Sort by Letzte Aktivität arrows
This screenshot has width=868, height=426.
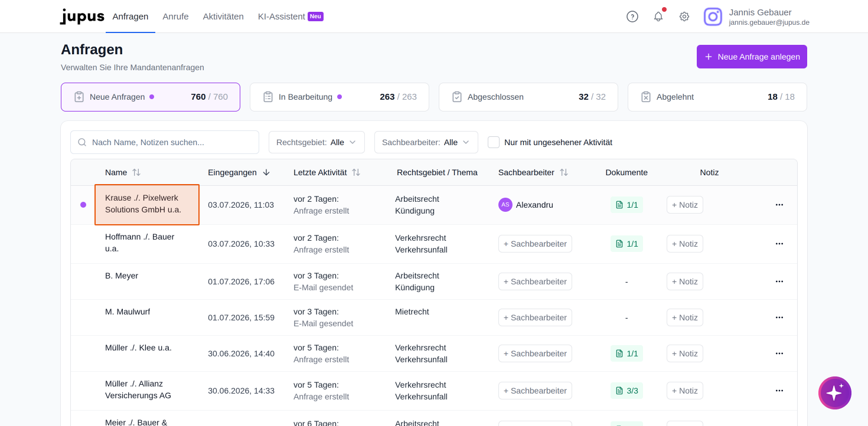click(x=356, y=172)
